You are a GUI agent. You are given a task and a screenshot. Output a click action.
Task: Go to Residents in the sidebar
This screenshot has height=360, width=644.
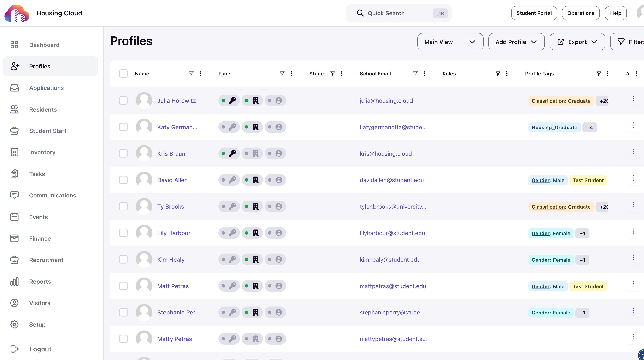tap(43, 109)
